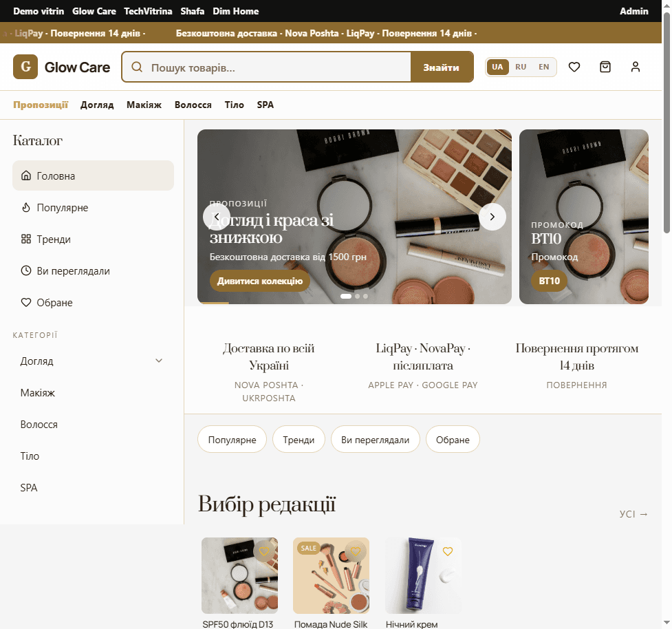Open SPF50 флюїд D13 product thumbnail

coord(239,576)
